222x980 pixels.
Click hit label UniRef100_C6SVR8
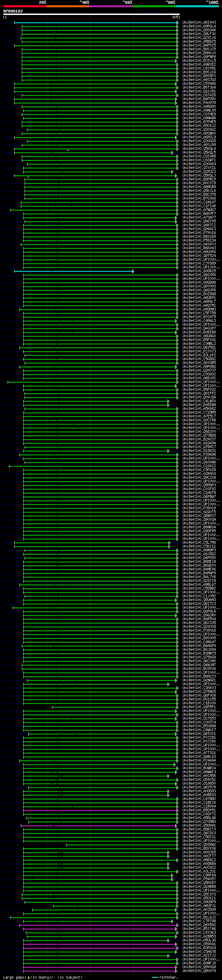click(199, 156)
